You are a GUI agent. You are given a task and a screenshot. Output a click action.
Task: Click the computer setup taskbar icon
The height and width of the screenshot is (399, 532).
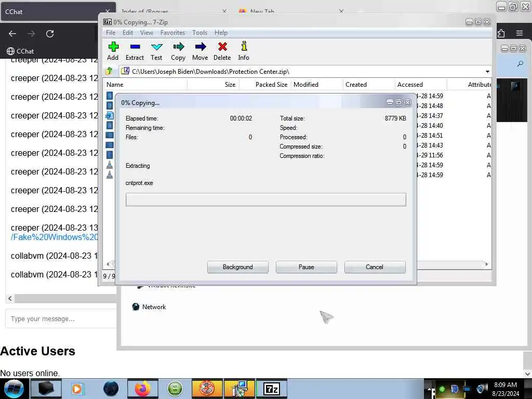240,389
